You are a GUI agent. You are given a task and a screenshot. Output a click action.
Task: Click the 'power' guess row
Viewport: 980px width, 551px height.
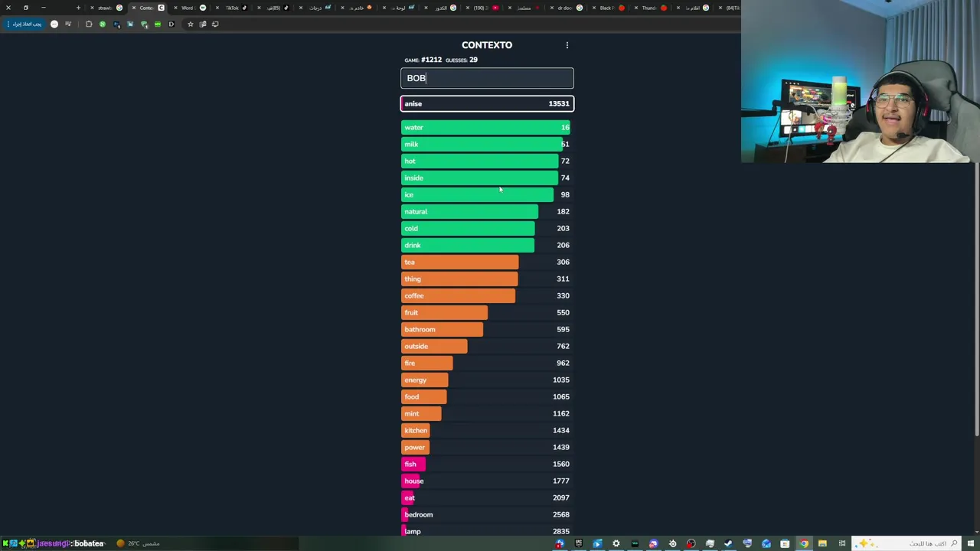click(x=487, y=448)
